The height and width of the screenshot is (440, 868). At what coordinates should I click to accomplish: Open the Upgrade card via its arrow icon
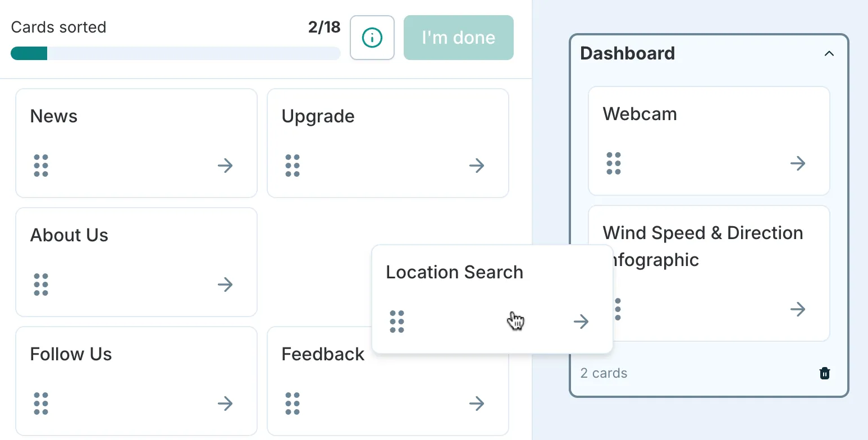[x=476, y=166]
